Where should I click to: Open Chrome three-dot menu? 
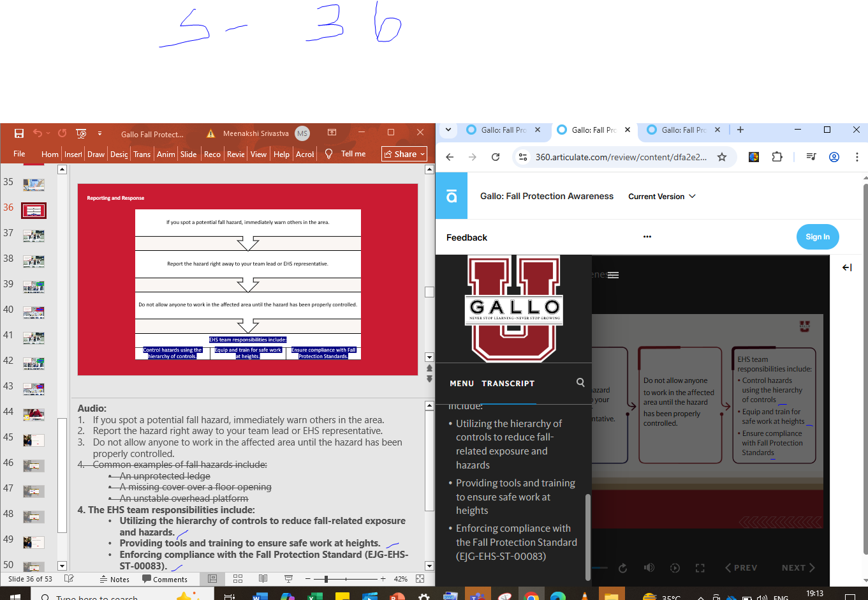[x=857, y=157]
